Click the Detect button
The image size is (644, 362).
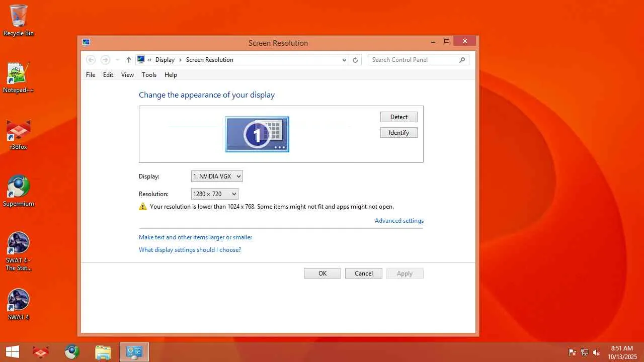click(x=399, y=117)
